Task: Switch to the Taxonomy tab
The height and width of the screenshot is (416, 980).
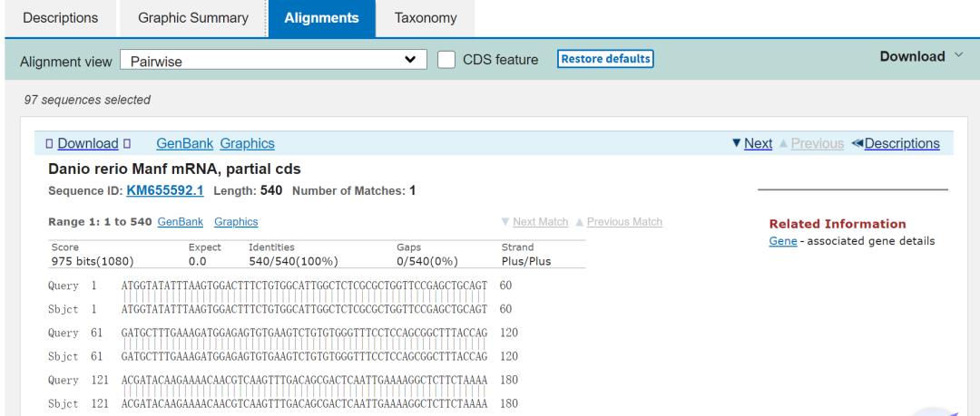Action: tap(426, 17)
